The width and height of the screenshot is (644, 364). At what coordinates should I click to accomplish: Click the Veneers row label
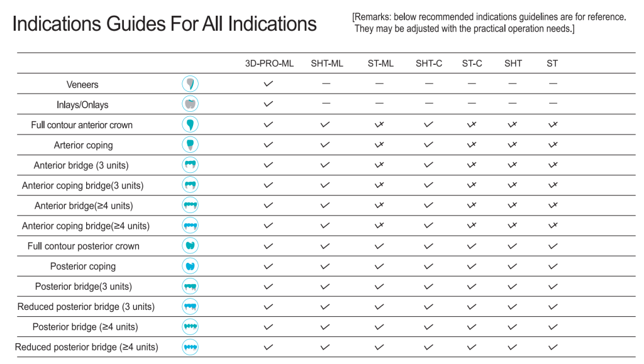(x=82, y=85)
